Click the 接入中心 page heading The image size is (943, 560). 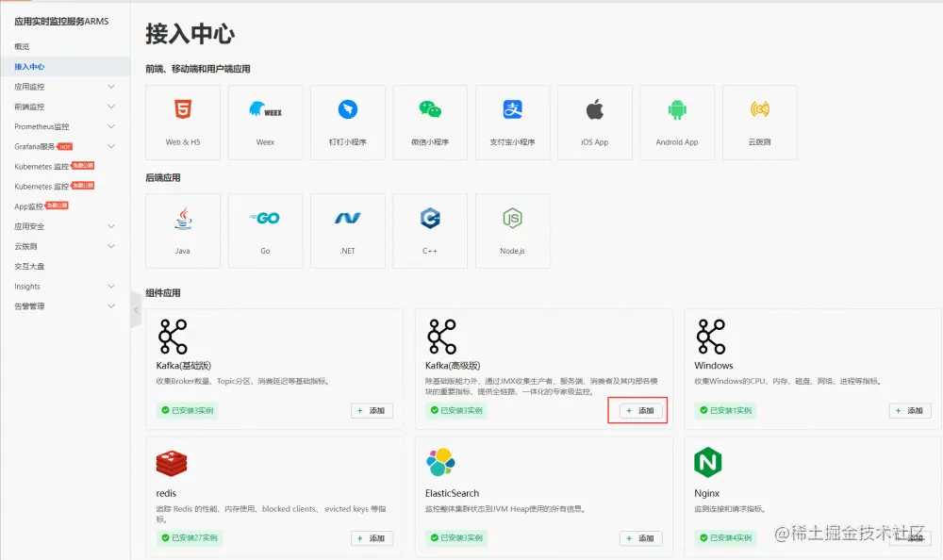(x=190, y=34)
